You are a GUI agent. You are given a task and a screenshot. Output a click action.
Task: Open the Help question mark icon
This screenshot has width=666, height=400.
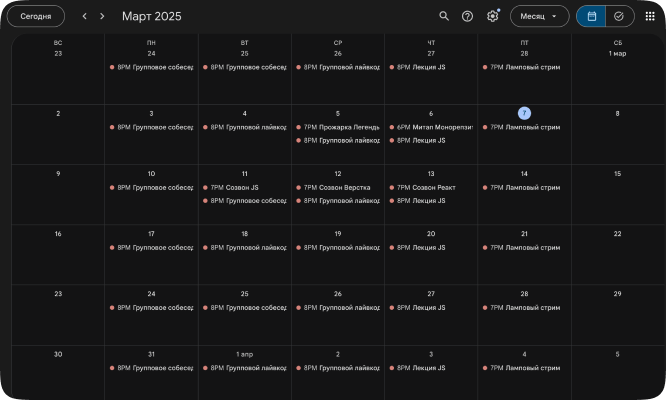pos(467,16)
